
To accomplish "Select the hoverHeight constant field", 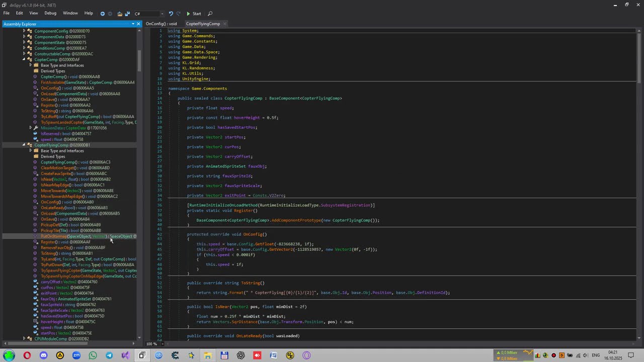I will point(68,322).
